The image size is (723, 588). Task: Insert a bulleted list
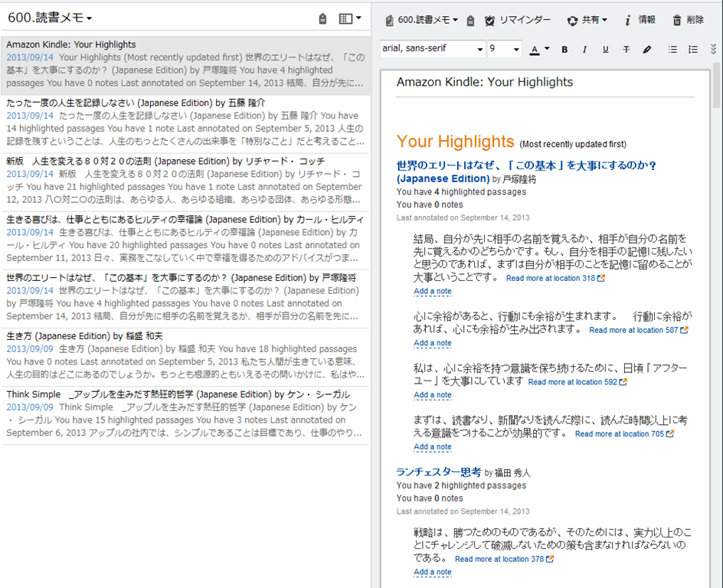click(x=672, y=49)
